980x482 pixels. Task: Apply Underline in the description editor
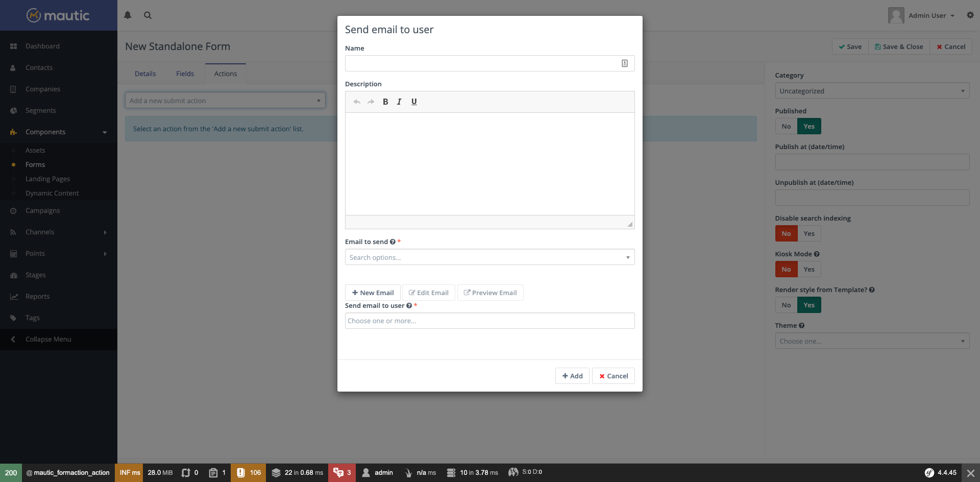click(x=414, y=102)
